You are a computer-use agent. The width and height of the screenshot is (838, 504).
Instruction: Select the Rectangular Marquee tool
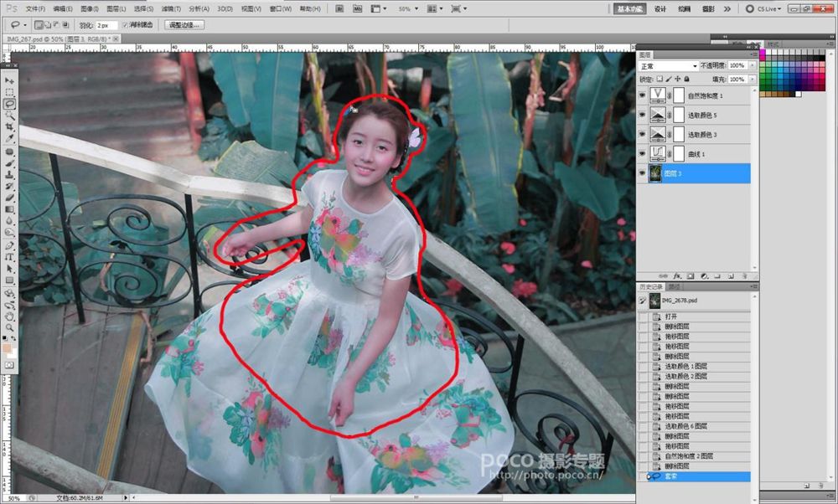tap(9, 92)
